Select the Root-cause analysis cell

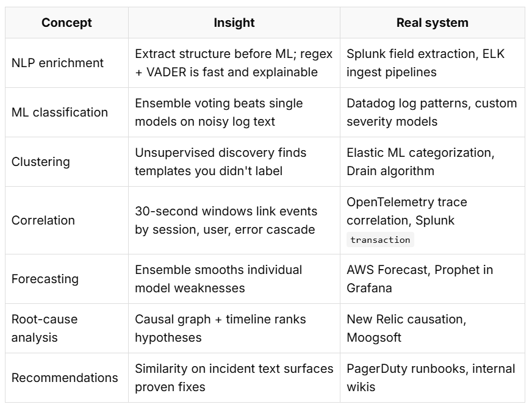[x=67, y=328]
